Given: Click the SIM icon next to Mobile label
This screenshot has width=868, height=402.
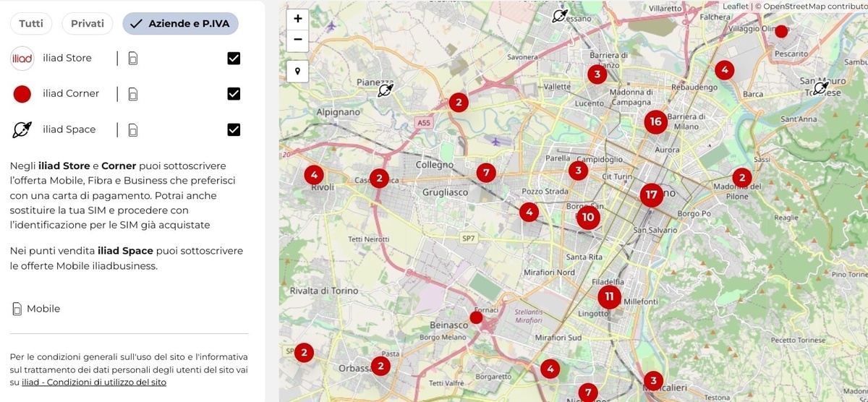Looking at the screenshot, I should (x=17, y=309).
